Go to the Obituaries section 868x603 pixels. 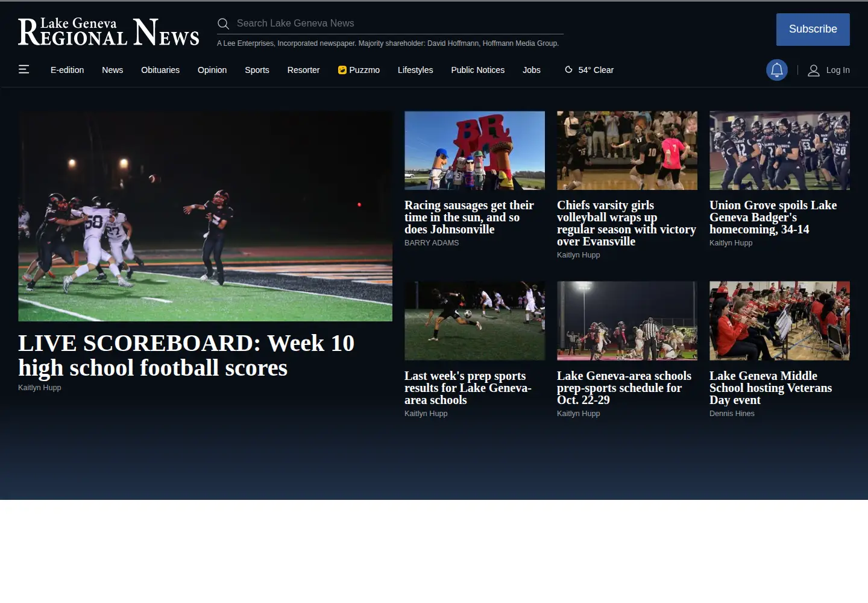[x=160, y=70]
